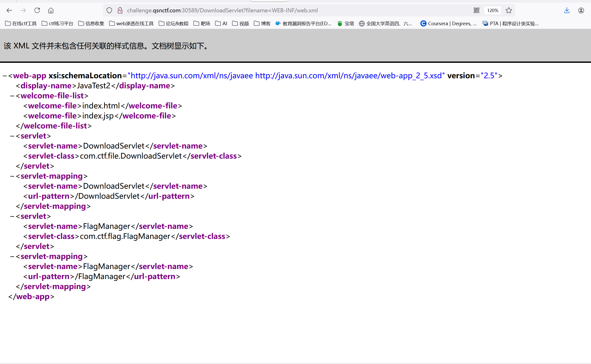Collapse the first servlet-mapping node
Viewport: 591px width, 364px height.
12,176
